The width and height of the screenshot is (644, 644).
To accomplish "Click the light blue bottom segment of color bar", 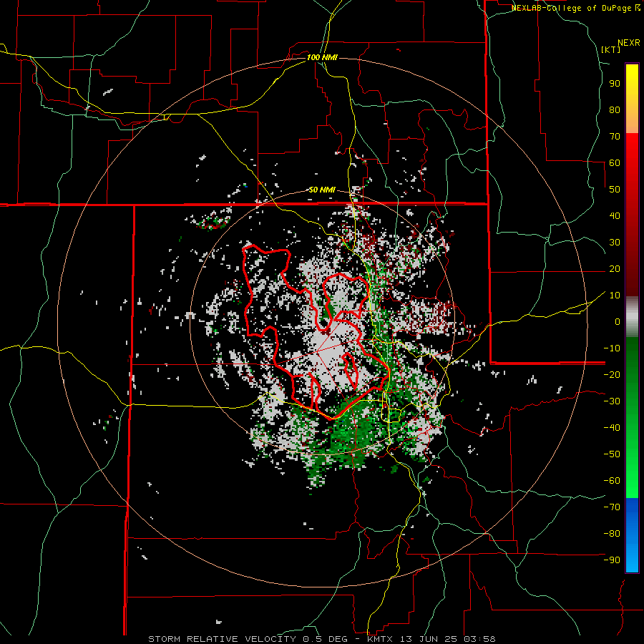I will [632, 555].
